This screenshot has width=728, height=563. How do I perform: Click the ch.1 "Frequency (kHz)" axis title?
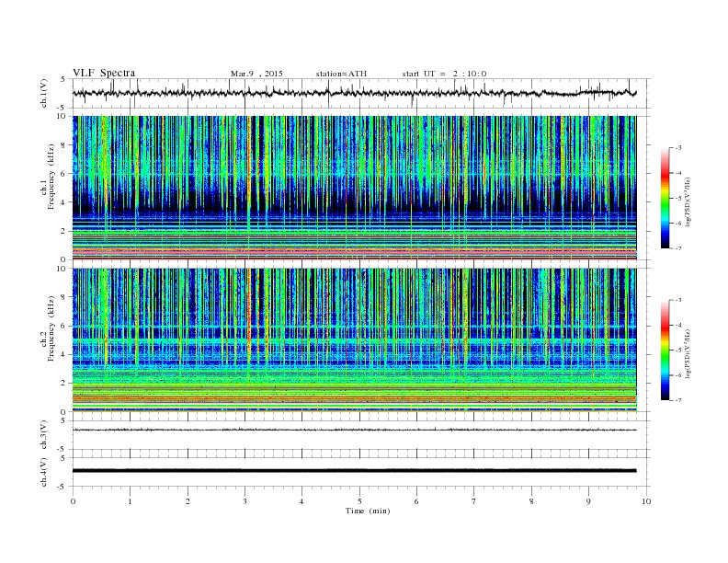[x=51, y=177]
